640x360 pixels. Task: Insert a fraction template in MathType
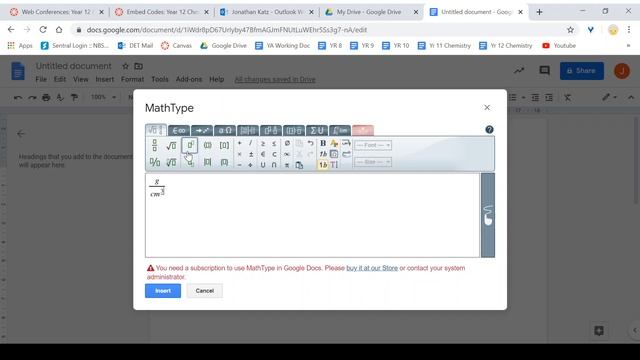coord(154,145)
